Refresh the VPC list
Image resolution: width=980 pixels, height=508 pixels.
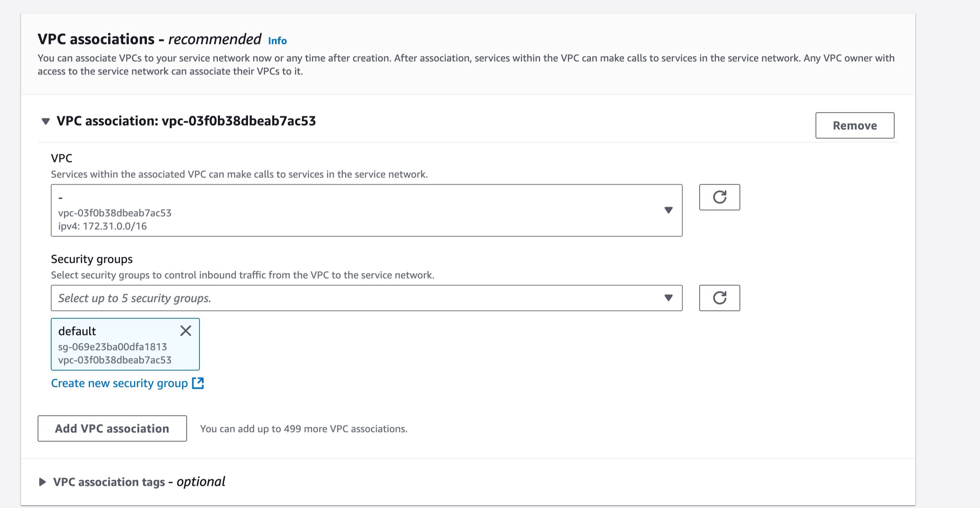click(x=720, y=197)
